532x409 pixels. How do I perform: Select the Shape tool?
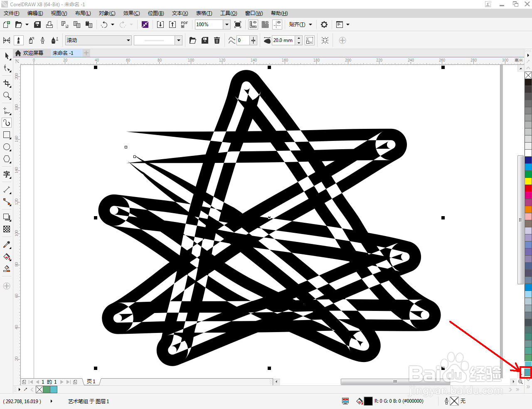point(7,69)
